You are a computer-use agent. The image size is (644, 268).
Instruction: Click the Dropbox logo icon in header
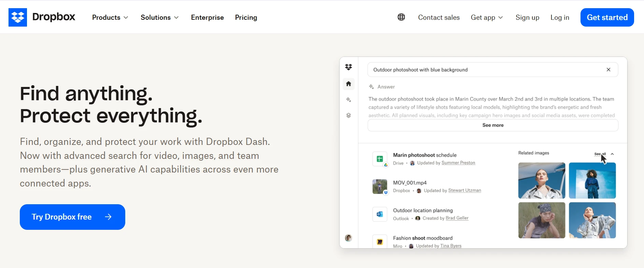coord(18,17)
